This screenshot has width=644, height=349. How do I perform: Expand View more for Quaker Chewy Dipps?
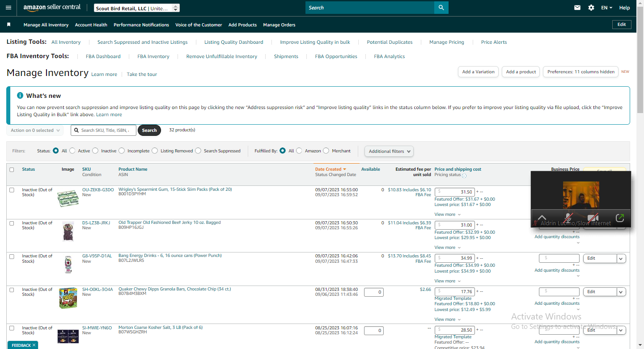447,320
